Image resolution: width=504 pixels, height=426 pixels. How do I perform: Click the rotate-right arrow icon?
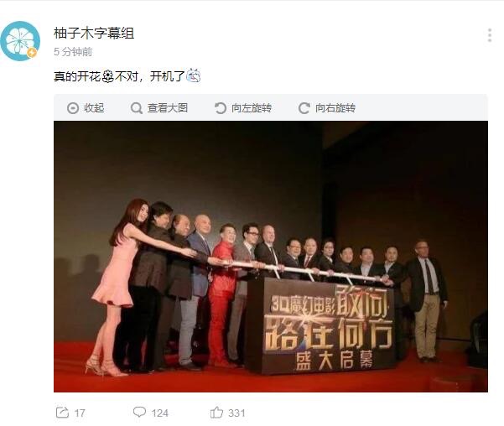304,108
